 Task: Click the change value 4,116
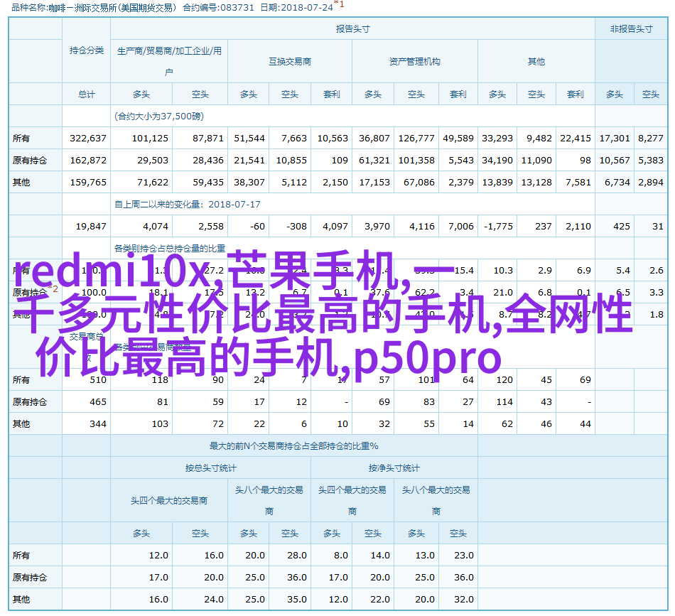coord(422,226)
